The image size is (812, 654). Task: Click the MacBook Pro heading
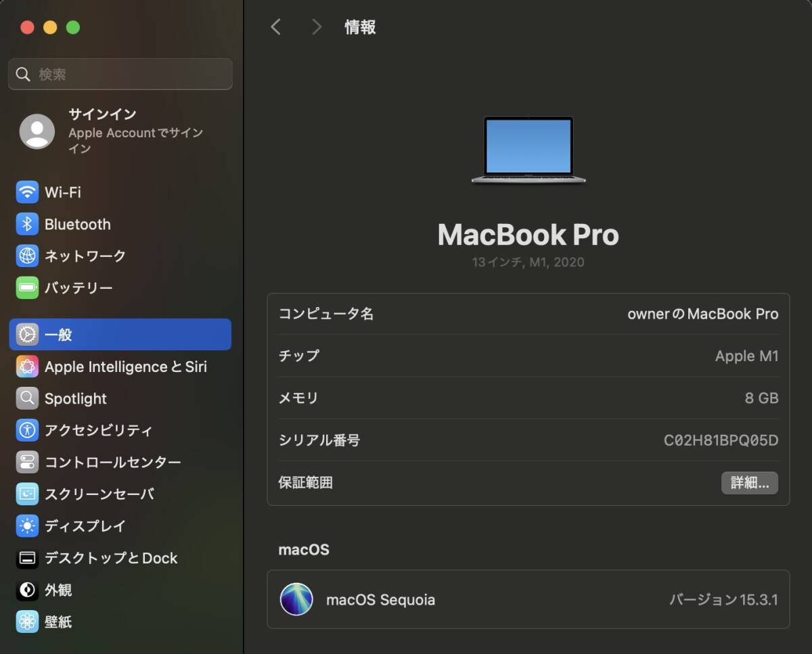[528, 235]
